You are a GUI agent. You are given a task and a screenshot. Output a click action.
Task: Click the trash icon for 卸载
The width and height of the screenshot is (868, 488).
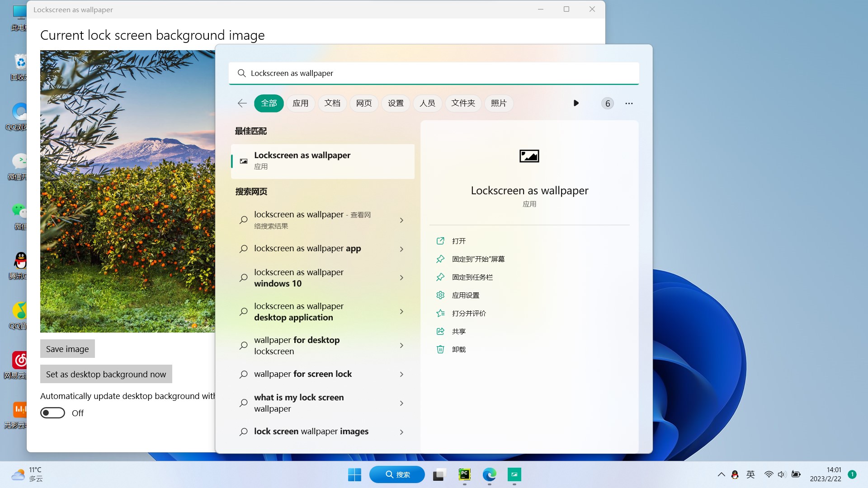click(440, 349)
